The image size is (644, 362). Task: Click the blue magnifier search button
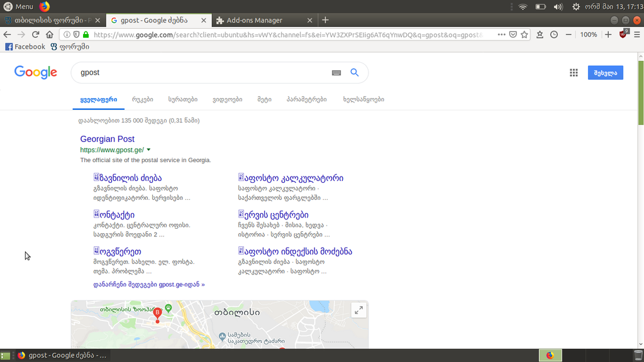(355, 73)
